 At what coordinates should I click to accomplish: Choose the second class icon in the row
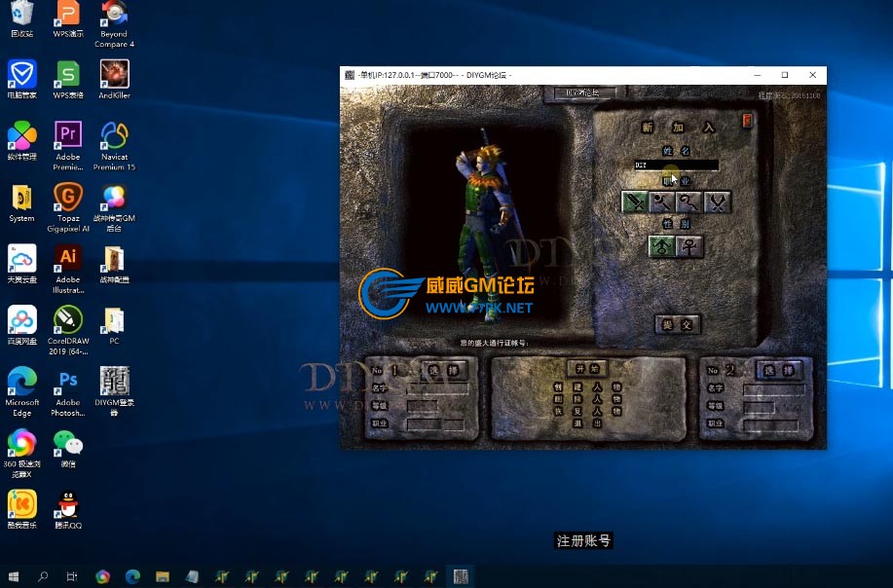[x=662, y=202]
